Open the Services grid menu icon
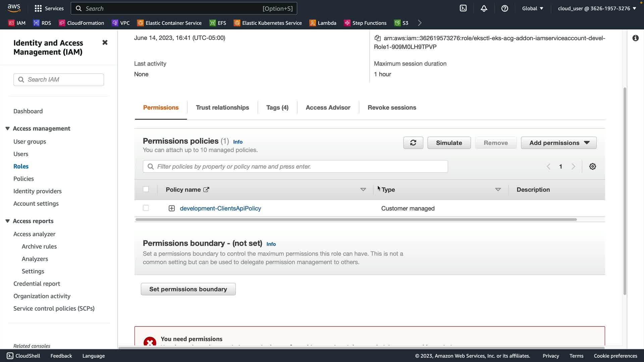 [x=38, y=8]
